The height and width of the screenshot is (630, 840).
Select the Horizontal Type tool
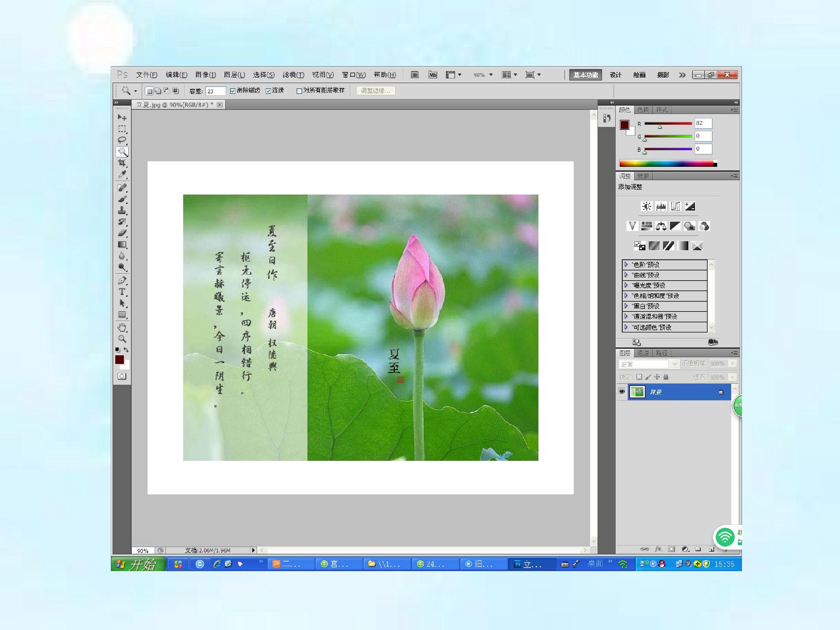tap(122, 292)
